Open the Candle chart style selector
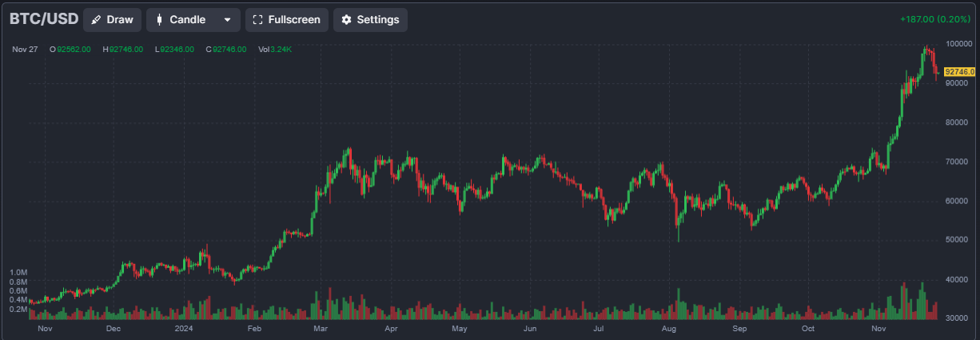Image resolution: width=980 pixels, height=340 pixels. [x=193, y=20]
